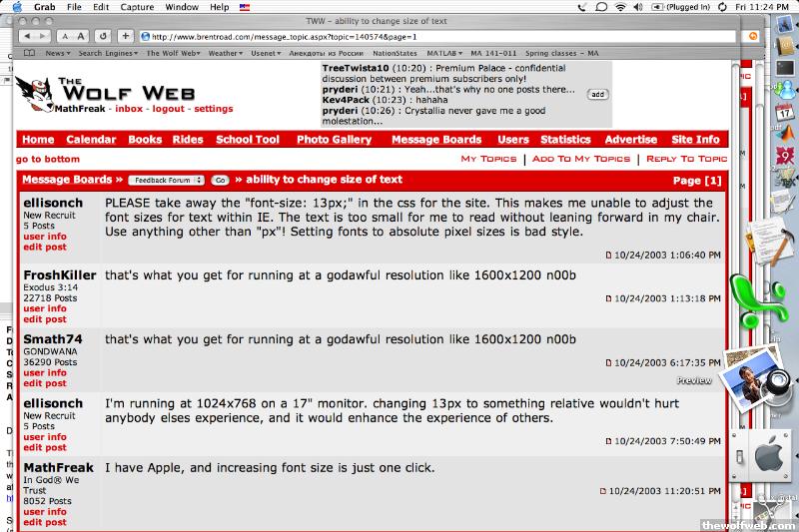Click the go to bottom link

click(48, 159)
